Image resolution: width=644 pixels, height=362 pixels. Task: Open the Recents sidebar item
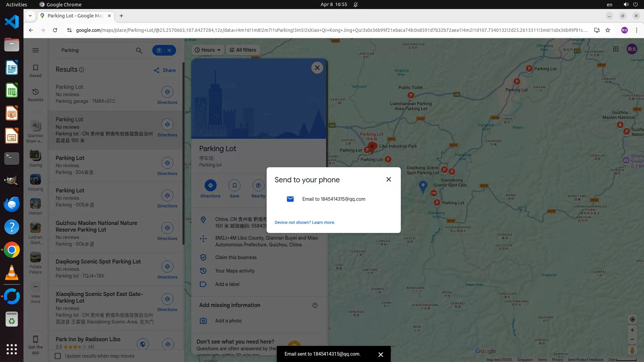click(x=36, y=95)
